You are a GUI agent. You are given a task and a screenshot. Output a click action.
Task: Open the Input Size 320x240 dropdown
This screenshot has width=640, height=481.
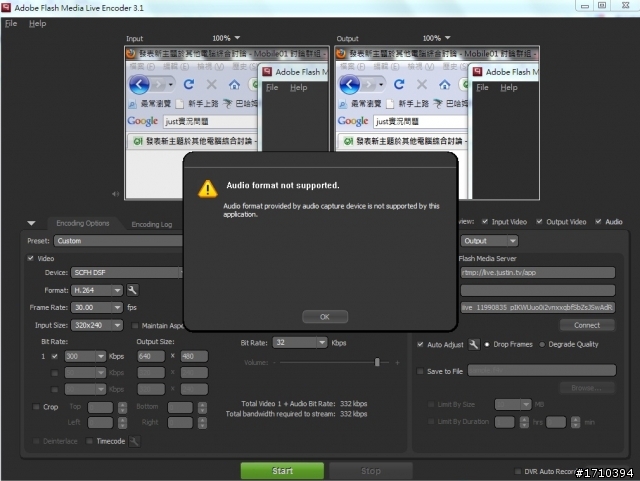(x=97, y=325)
